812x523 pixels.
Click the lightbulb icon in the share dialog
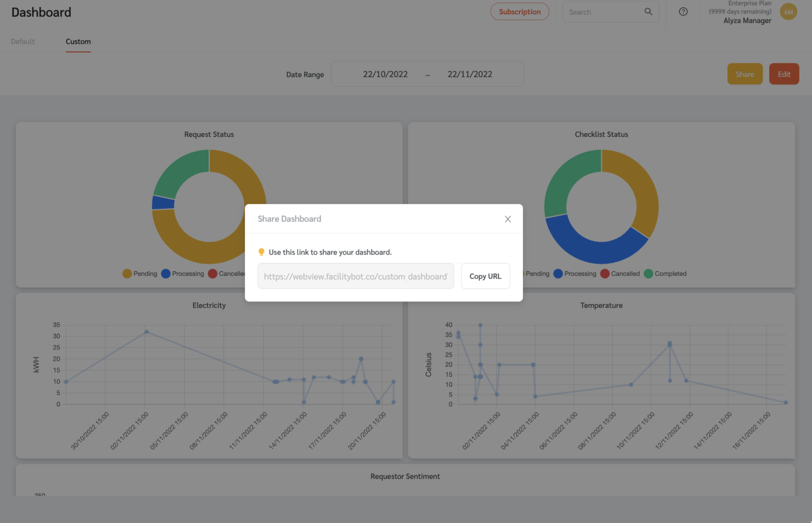click(x=261, y=252)
